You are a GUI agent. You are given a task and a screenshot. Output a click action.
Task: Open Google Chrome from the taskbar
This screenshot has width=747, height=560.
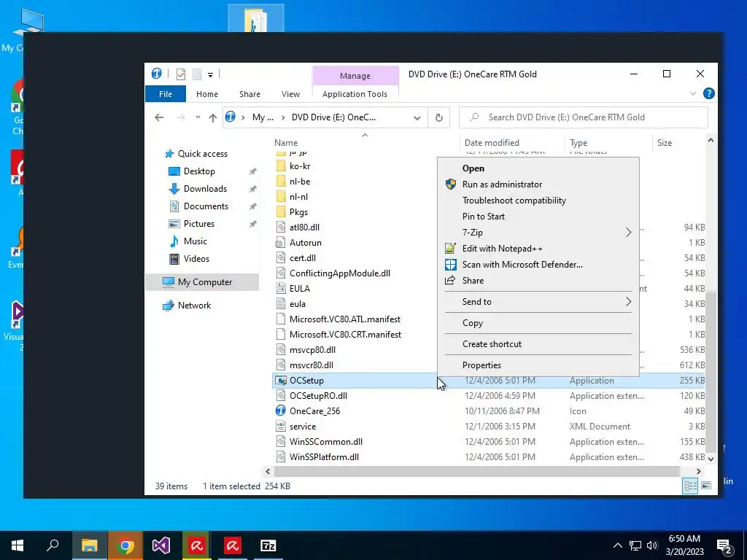point(125,545)
